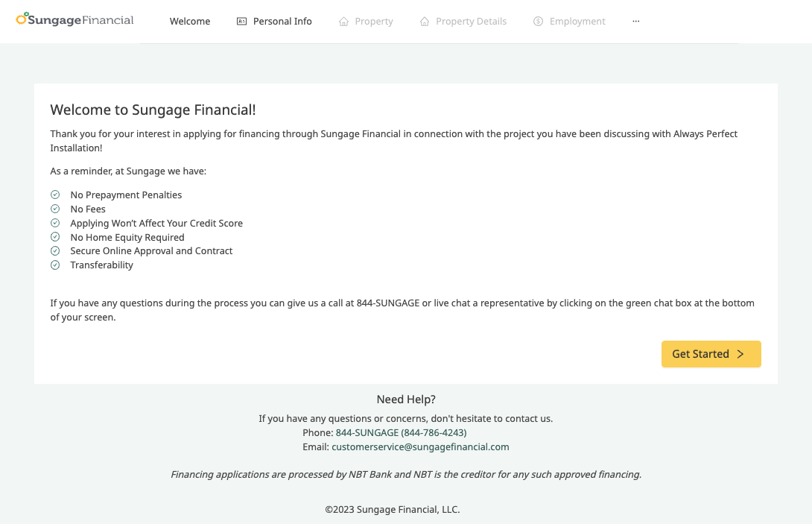Select the Employment step label
The width and height of the screenshot is (812, 524).
pyautogui.click(x=577, y=22)
